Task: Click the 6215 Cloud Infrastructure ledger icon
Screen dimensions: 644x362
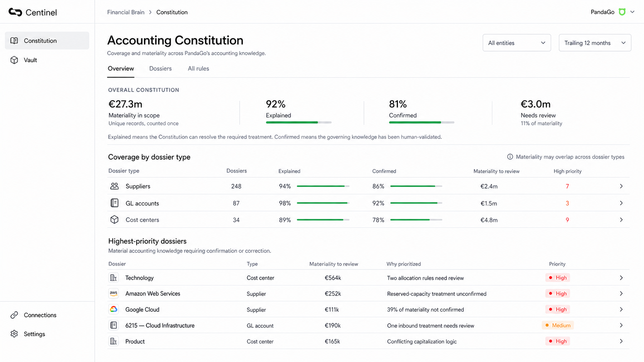Action: (x=114, y=325)
